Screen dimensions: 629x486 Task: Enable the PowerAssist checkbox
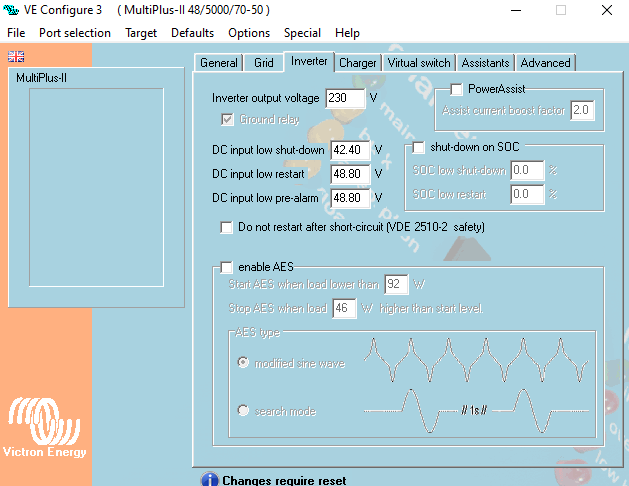[x=456, y=89]
